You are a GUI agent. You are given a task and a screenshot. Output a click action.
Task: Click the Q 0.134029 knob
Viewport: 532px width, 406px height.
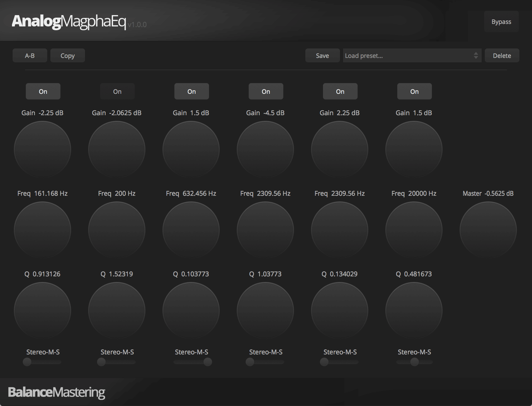tap(340, 311)
